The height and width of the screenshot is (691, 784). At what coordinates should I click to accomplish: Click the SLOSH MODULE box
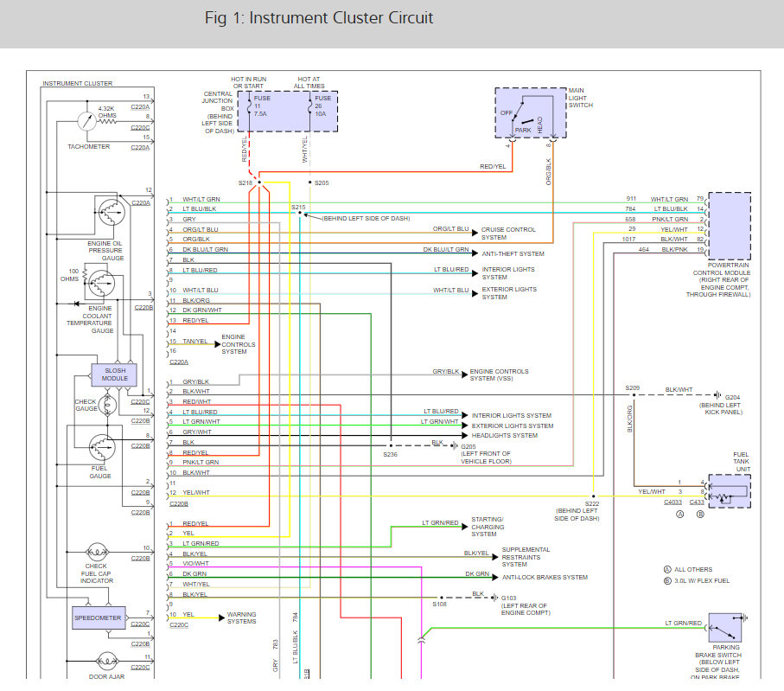tap(114, 374)
